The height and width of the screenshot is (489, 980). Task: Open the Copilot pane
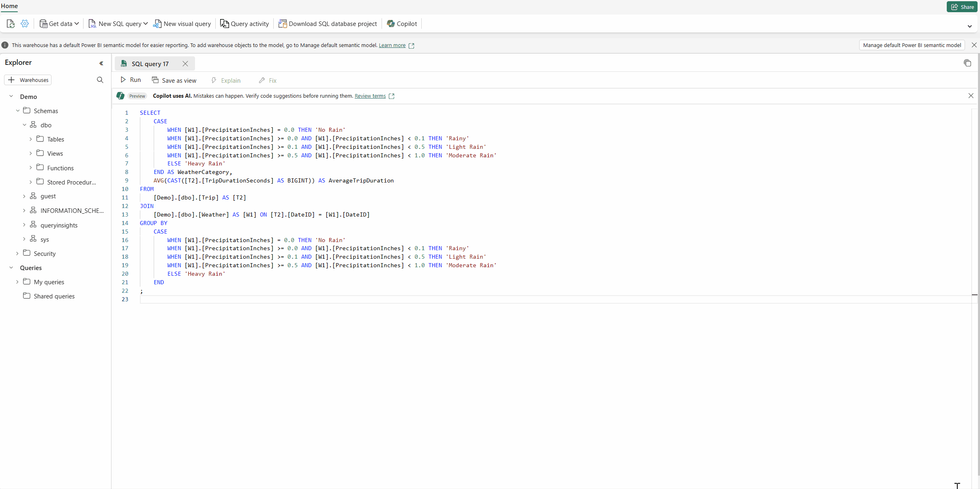pyautogui.click(x=402, y=24)
